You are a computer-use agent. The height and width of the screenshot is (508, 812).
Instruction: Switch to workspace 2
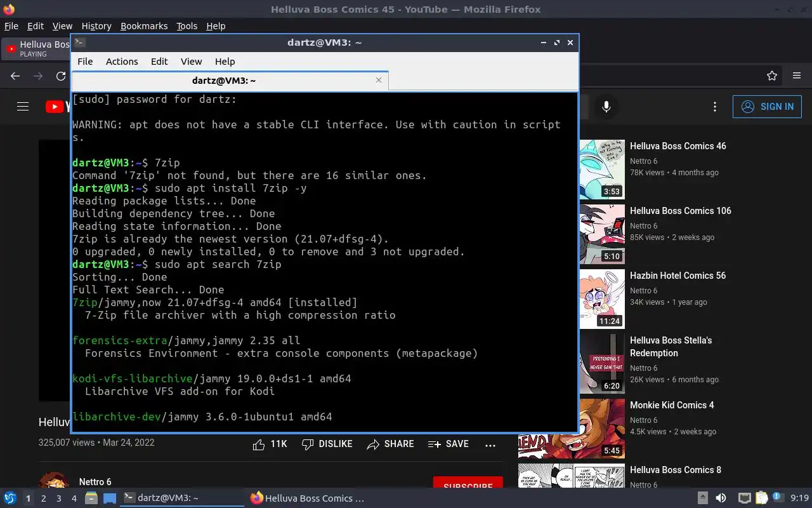click(x=43, y=498)
